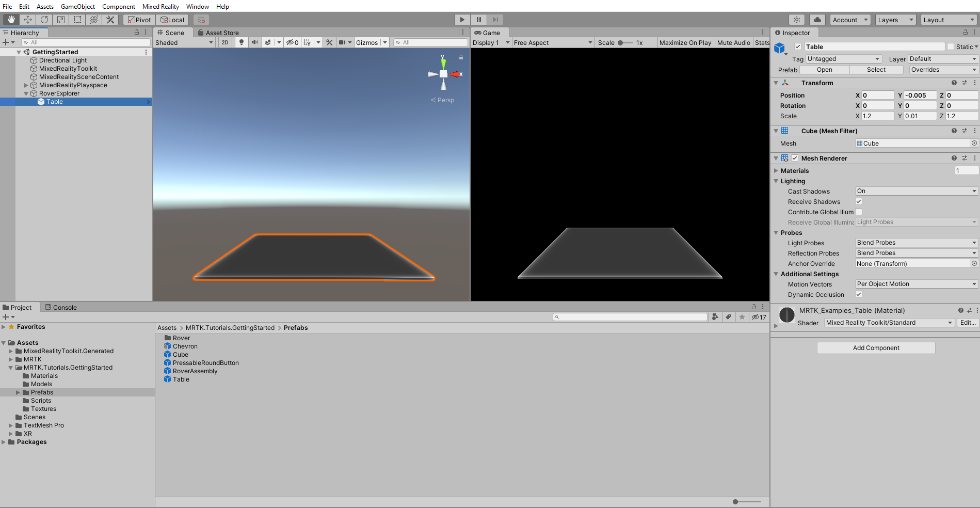Toggle hidden packages count 17
This screenshot has width=980, height=508.
point(759,317)
